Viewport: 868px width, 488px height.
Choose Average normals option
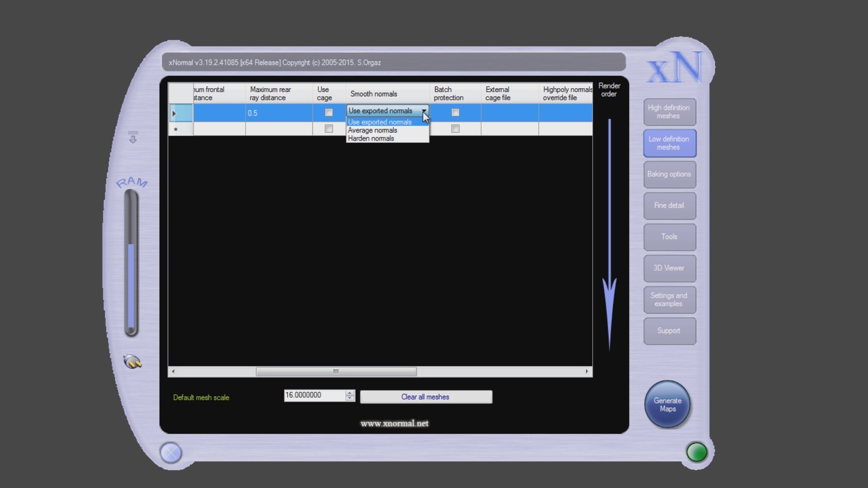[387, 130]
